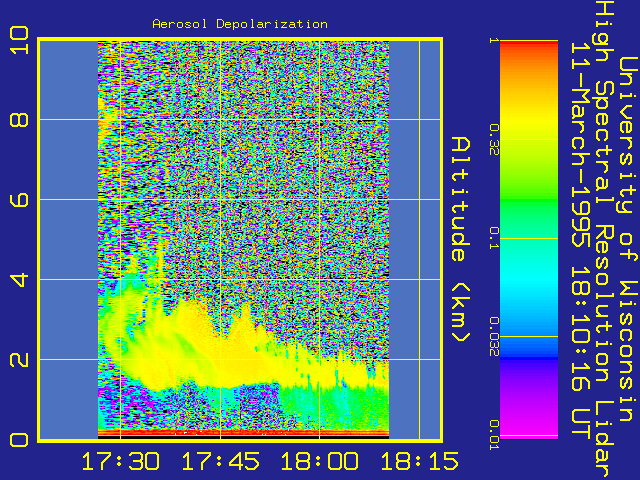Image resolution: width=640 pixels, height=480 pixels.
Task: Click the 17:30 time axis label
Action: point(120,461)
